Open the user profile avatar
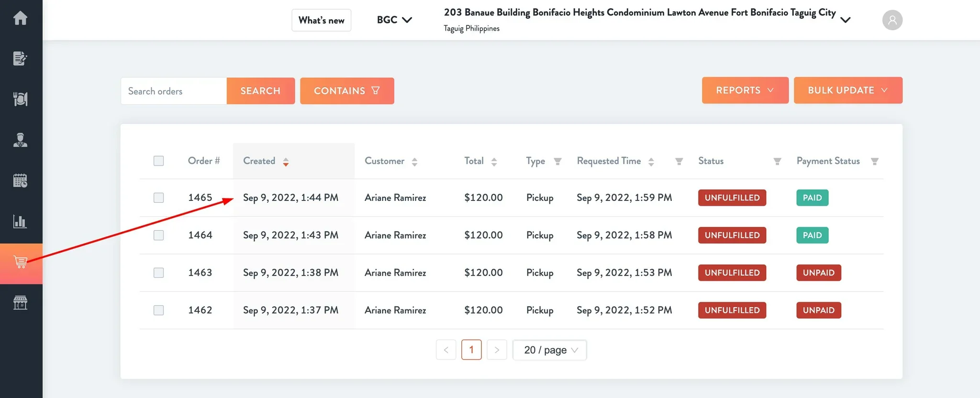Image resolution: width=980 pixels, height=398 pixels. [x=892, y=20]
